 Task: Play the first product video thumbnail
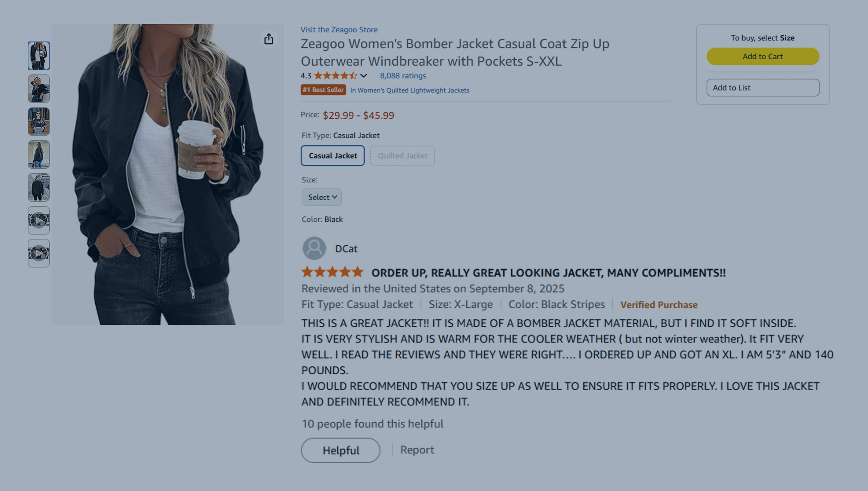pos(39,220)
